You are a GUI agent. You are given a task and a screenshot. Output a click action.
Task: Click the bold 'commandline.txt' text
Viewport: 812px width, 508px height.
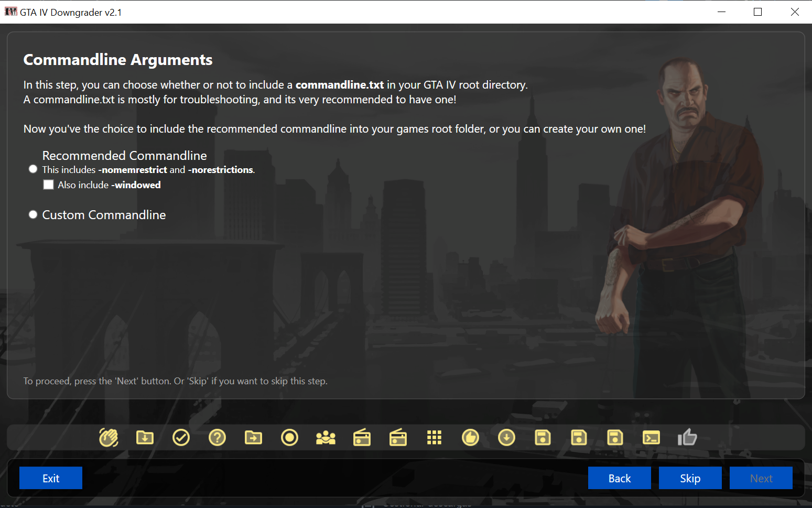(340, 85)
